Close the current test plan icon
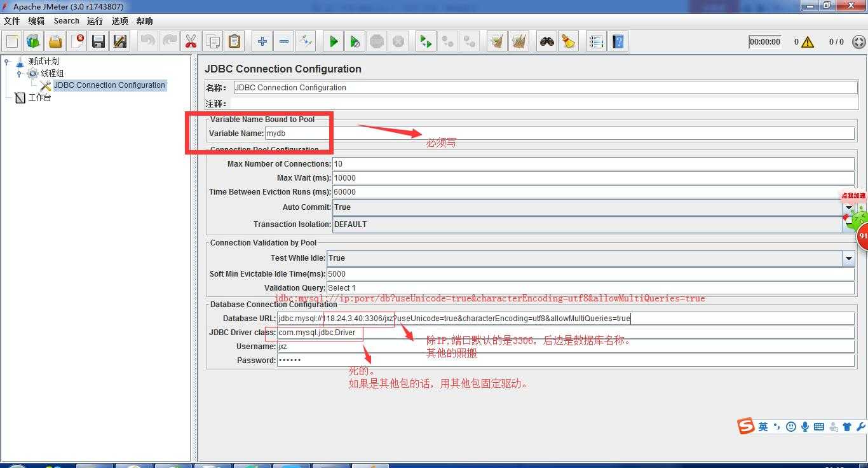 [x=77, y=41]
